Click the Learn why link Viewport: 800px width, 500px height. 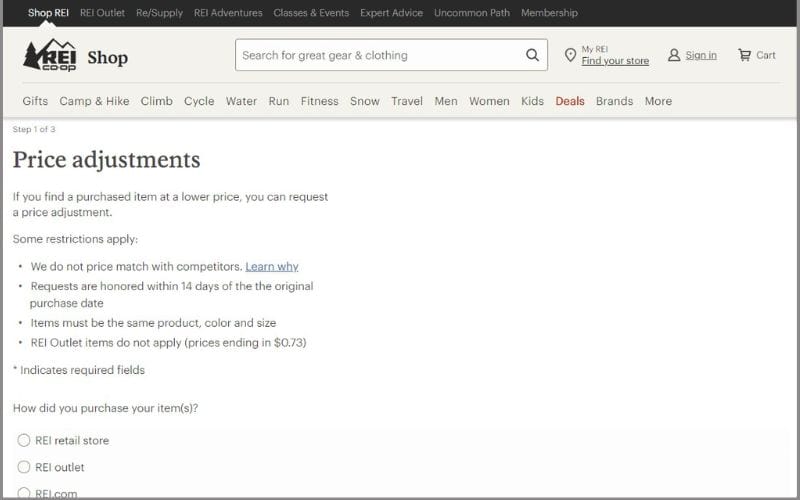[272, 266]
